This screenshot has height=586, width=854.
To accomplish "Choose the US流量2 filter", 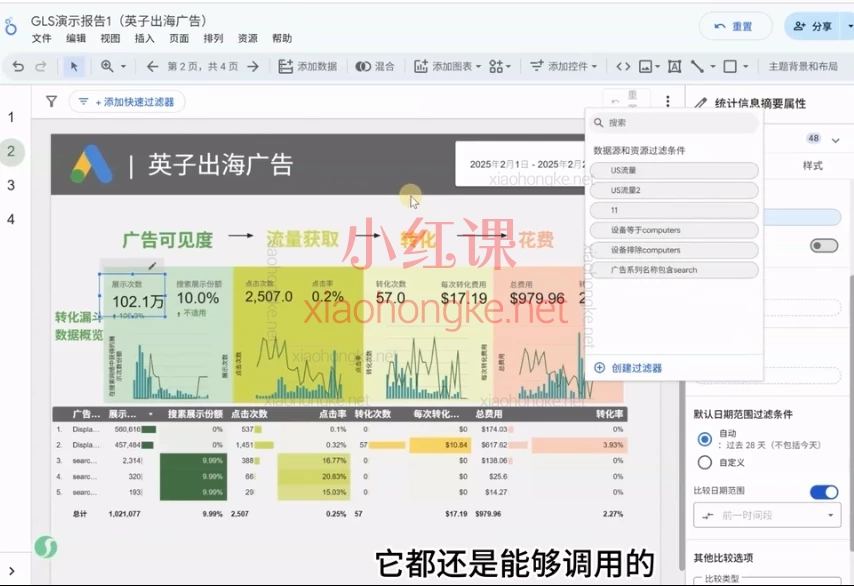I will pos(674,190).
